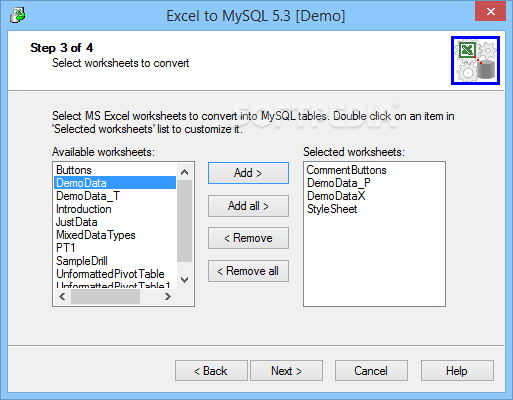Click the available list scroll right arrow

tap(168, 296)
